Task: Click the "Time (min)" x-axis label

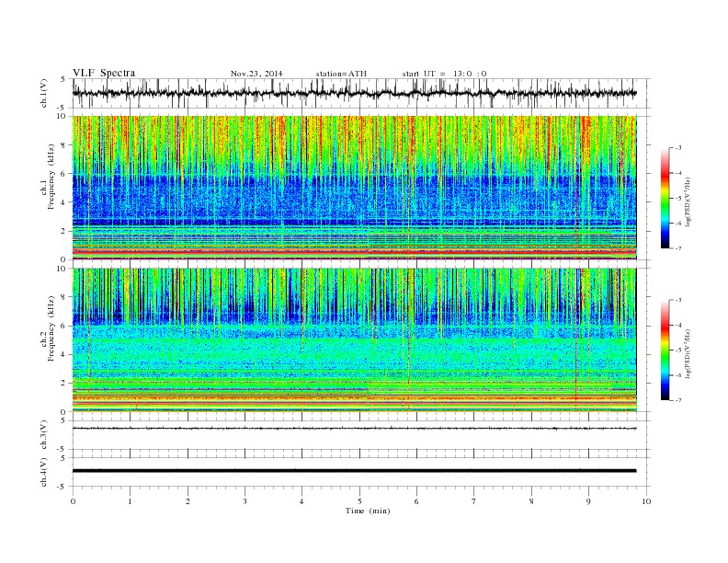Action: (368, 511)
